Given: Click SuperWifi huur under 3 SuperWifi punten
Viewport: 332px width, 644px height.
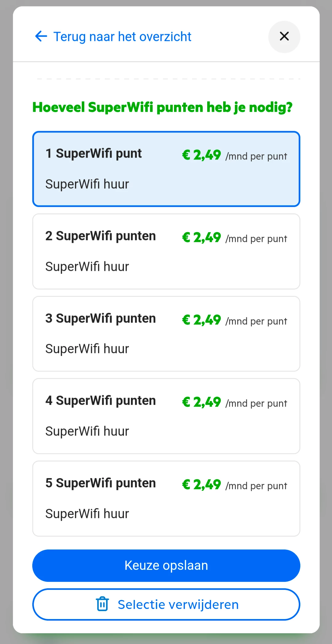Looking at the screenshot, I should click(x=87, y=349).
